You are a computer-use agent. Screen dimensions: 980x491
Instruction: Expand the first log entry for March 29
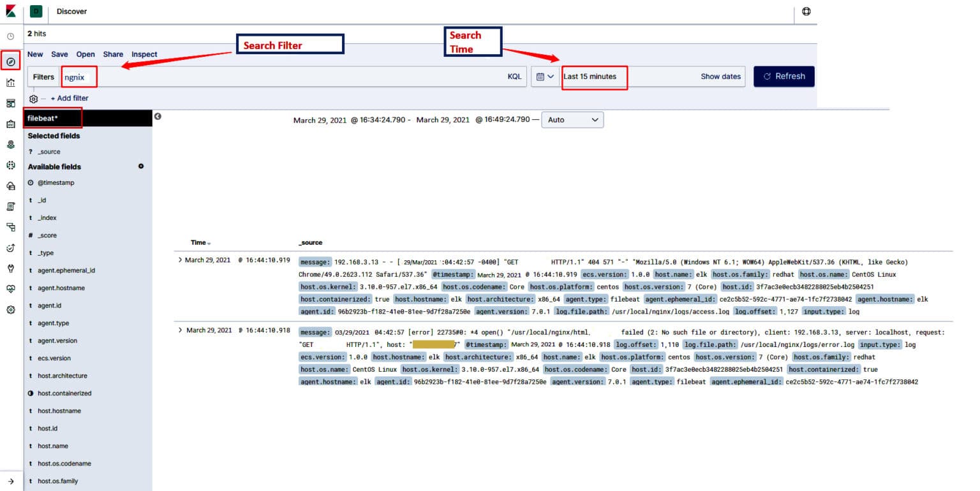coord(179,260)
